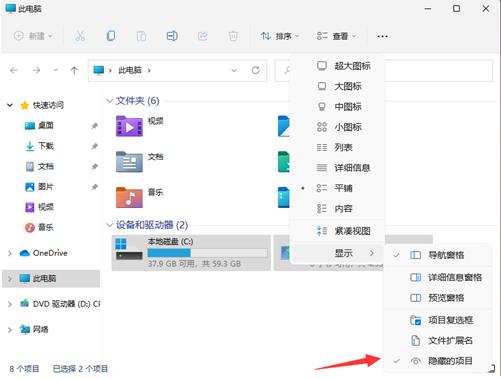Toggle 预览窗格 option
The image size is (501, 379).
pyautogui.click(x=438, y=298)
